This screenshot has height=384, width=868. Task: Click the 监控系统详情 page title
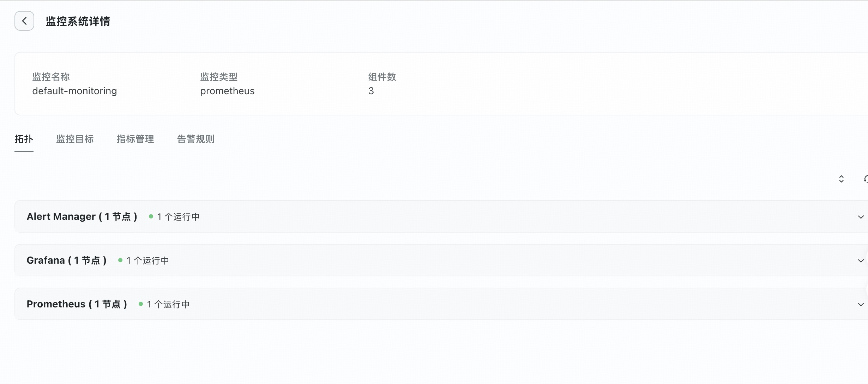click(78, 21)
